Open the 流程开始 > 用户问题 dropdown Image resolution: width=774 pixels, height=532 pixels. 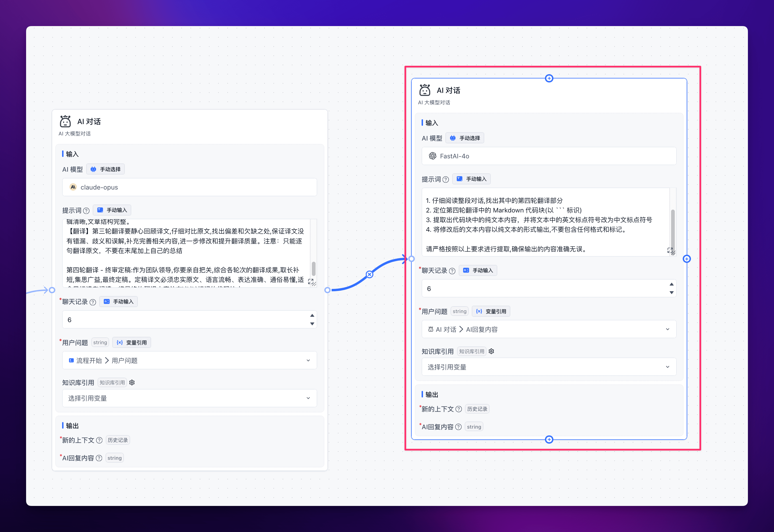click(x=189, y=360)
